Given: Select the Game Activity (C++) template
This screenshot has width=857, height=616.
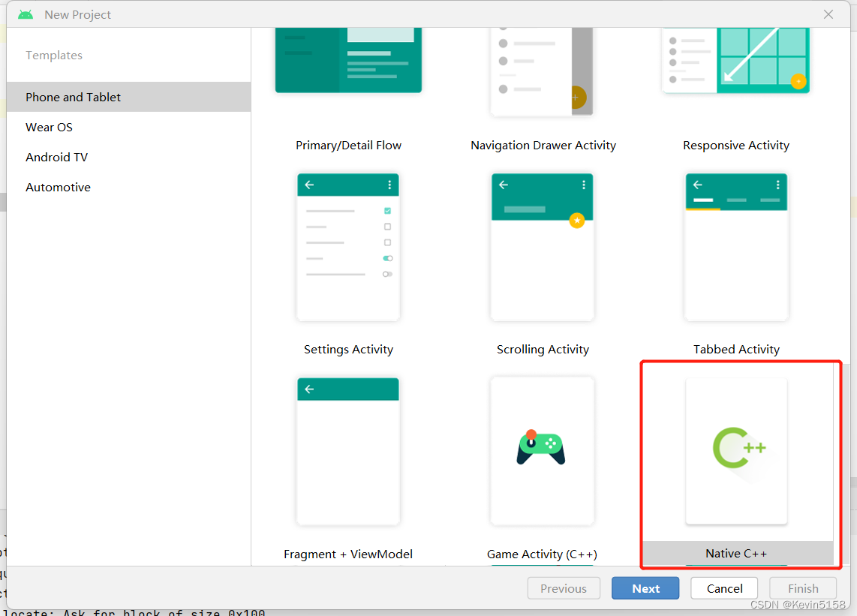Looking at the screenshot, I should (542, 450).
